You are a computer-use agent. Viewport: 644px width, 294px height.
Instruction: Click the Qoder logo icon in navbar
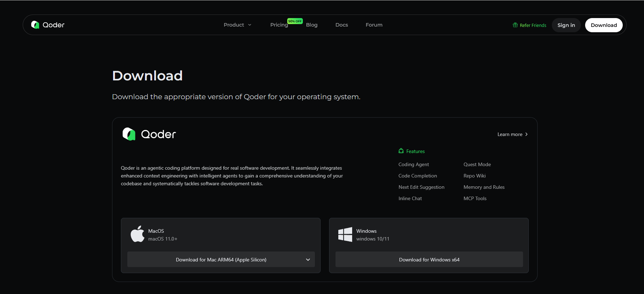[x=35, y=25]
